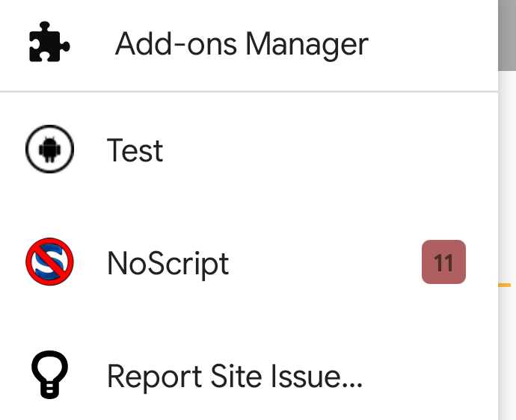Click the Android robot icon beside Test

(x=49, y=149)
